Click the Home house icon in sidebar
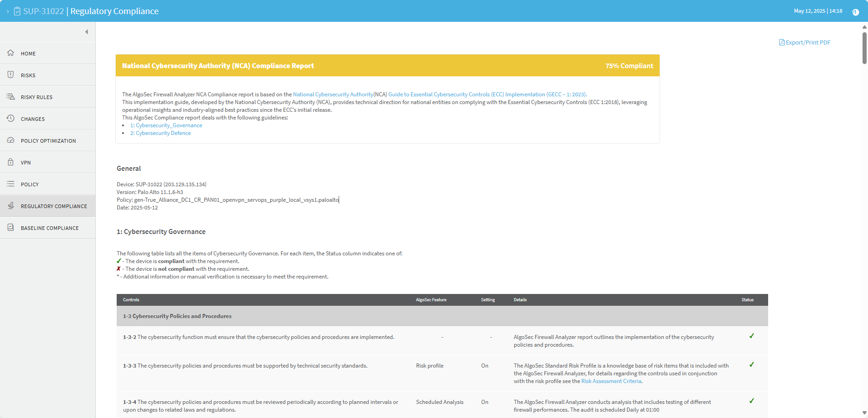The width and height of the screenshot is (868, 418). [11, 53]
